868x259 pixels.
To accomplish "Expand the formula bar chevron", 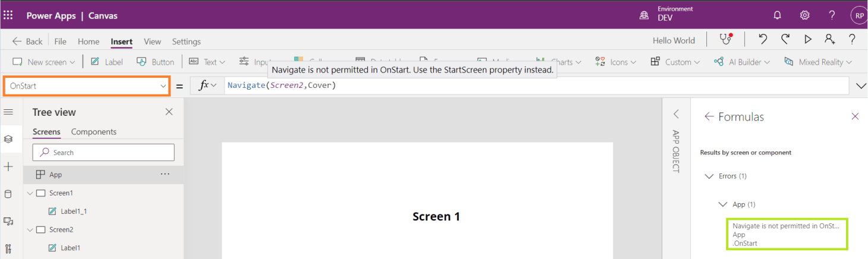I will 861,86.
